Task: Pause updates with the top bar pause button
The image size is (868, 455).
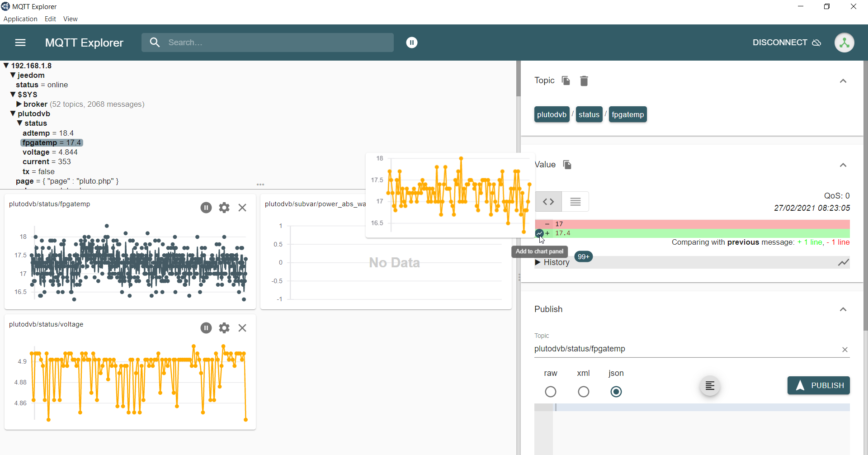Action: tap(411, 43)
